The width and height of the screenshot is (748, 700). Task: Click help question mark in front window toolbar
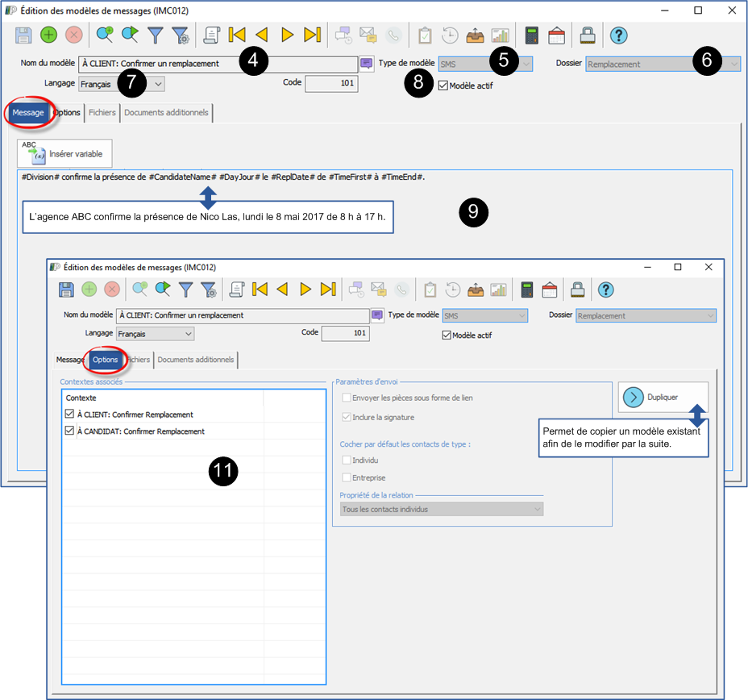pos(606,290)
